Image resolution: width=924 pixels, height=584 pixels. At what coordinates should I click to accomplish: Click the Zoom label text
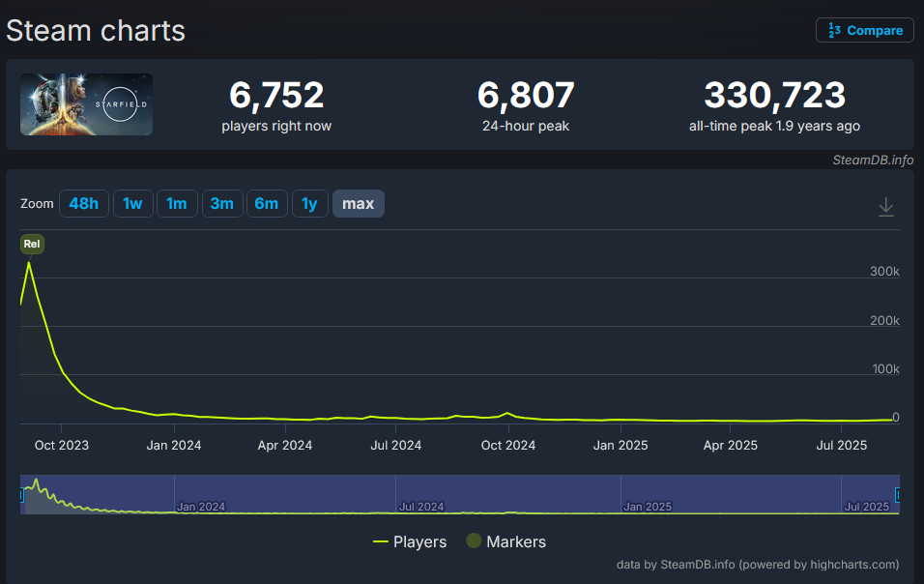point(37,204)
